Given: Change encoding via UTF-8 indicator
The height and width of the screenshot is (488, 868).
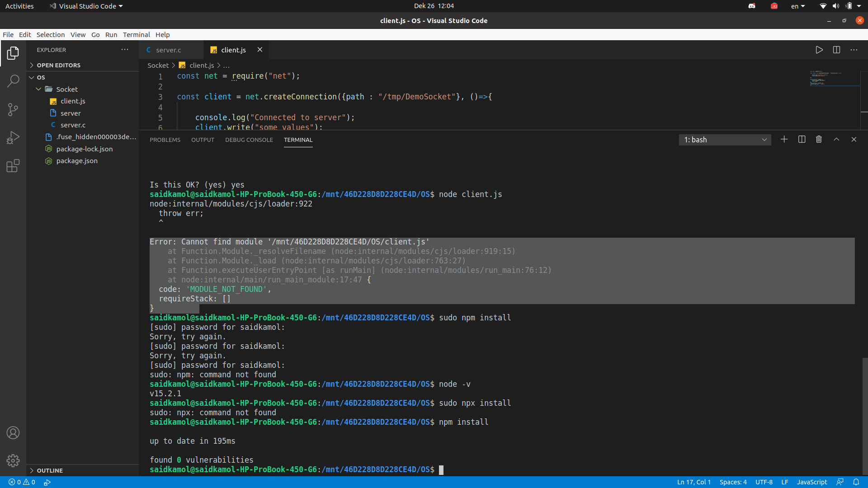Looking at the screenshot, I should point(764,482).
